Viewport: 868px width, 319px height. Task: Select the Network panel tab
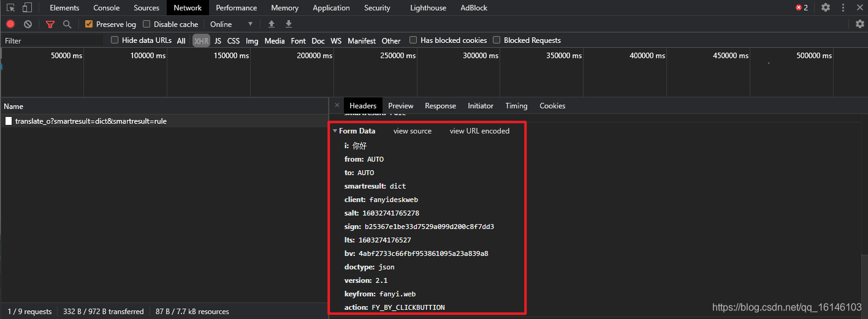pos(188,7)
